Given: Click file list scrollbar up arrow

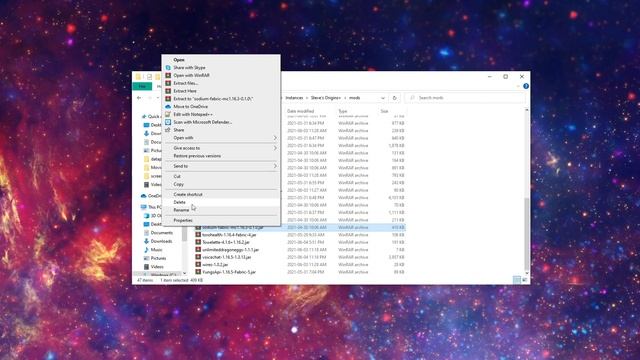Looking at the screenshot, I should click(527, 110).
